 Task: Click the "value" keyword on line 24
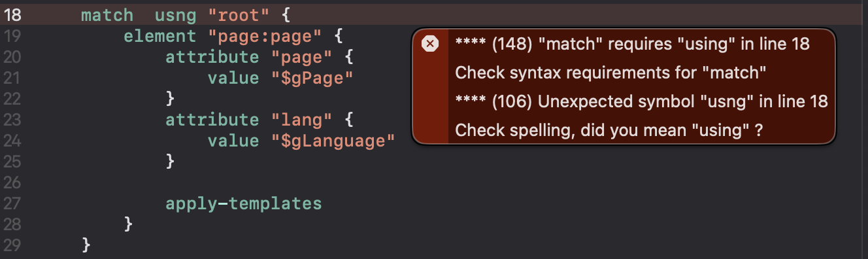(233, 141)
